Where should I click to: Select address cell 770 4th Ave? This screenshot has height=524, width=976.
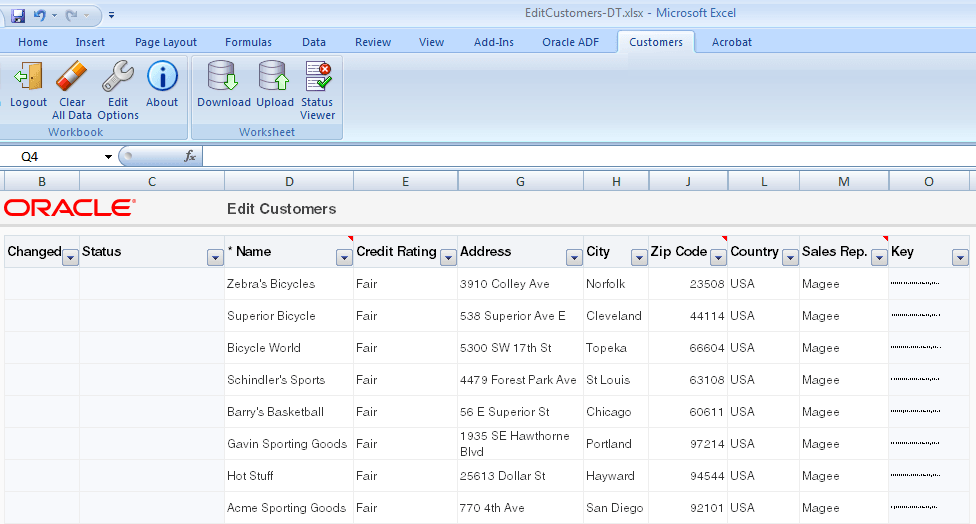(520, 508)
